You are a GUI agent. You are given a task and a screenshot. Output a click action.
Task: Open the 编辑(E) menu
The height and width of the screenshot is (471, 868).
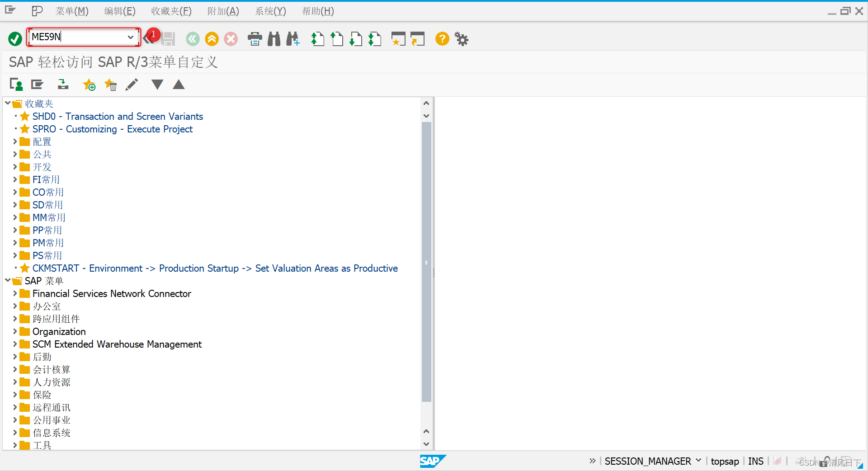[120, 11]
